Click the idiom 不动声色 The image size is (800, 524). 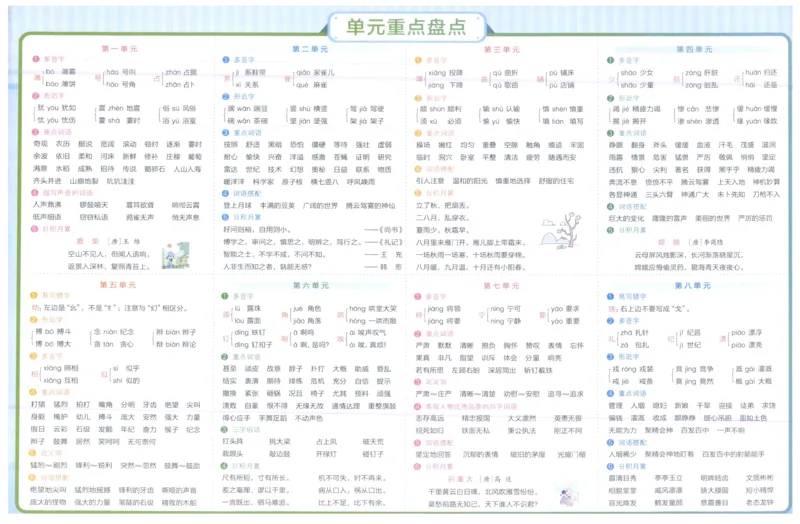[x=309, y=418]
